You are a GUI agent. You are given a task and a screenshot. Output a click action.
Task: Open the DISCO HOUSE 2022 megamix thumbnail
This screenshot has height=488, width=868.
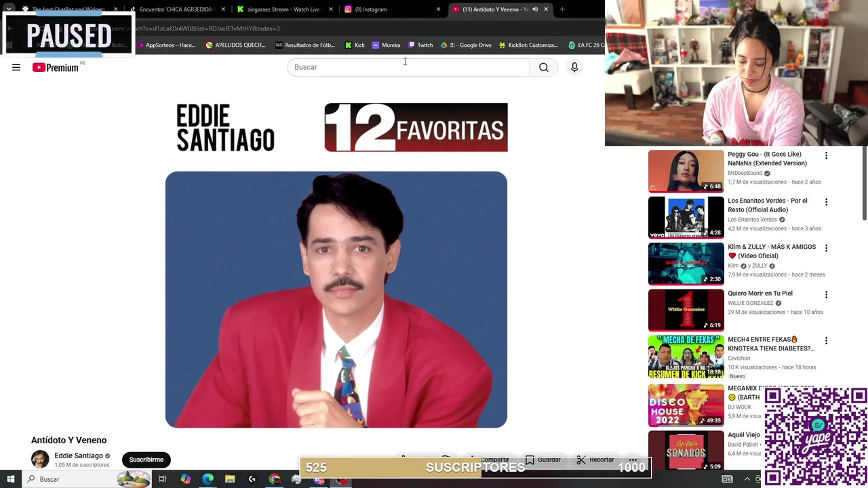click(686, 406)
